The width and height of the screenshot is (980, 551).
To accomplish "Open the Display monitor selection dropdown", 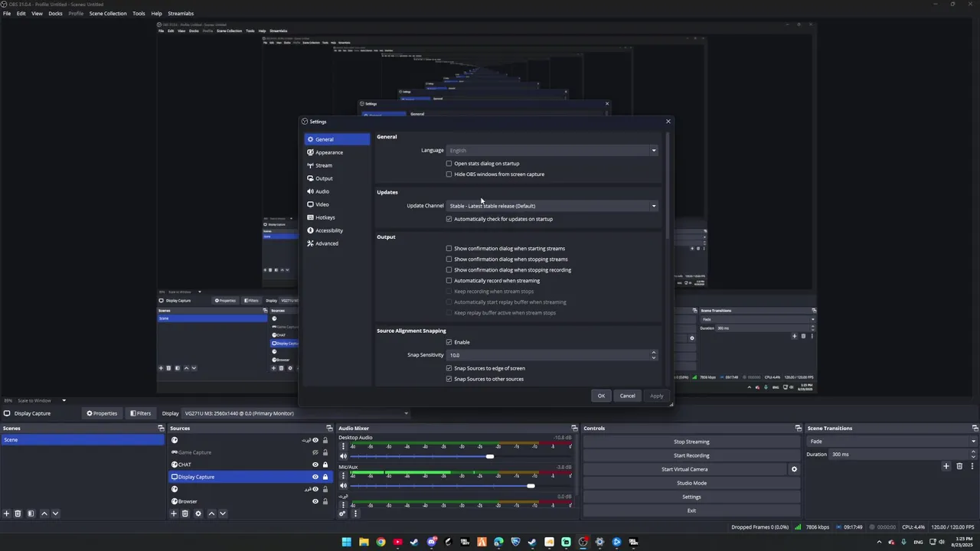I will tap(296, 413).
